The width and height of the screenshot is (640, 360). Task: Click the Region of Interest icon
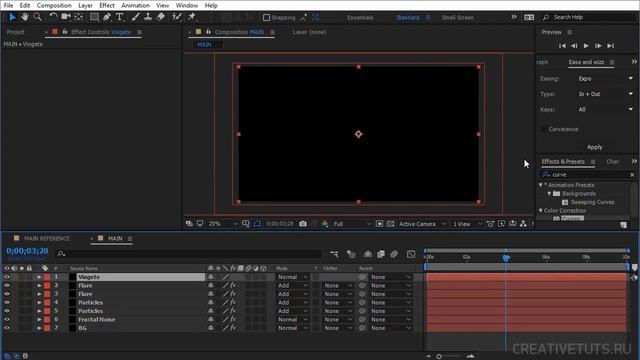[x=379, y=224]
